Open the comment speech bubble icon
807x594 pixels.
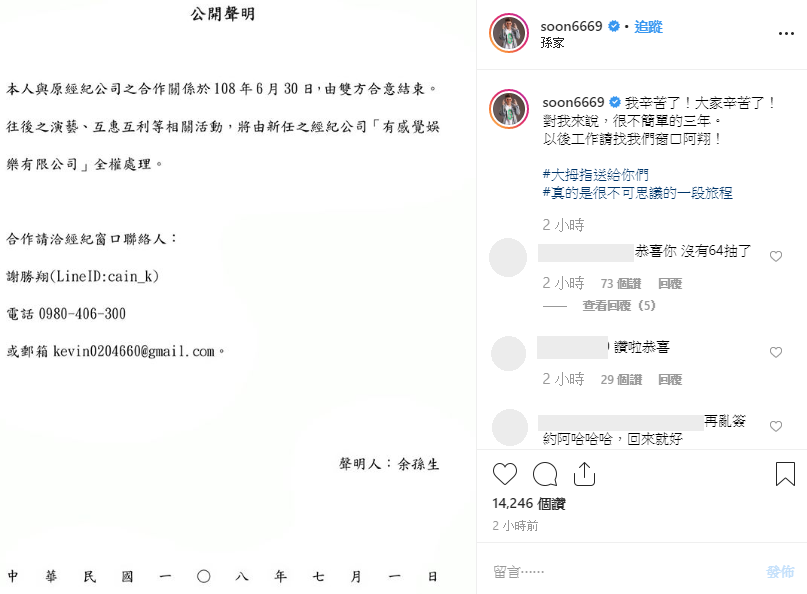click(545, 474)
